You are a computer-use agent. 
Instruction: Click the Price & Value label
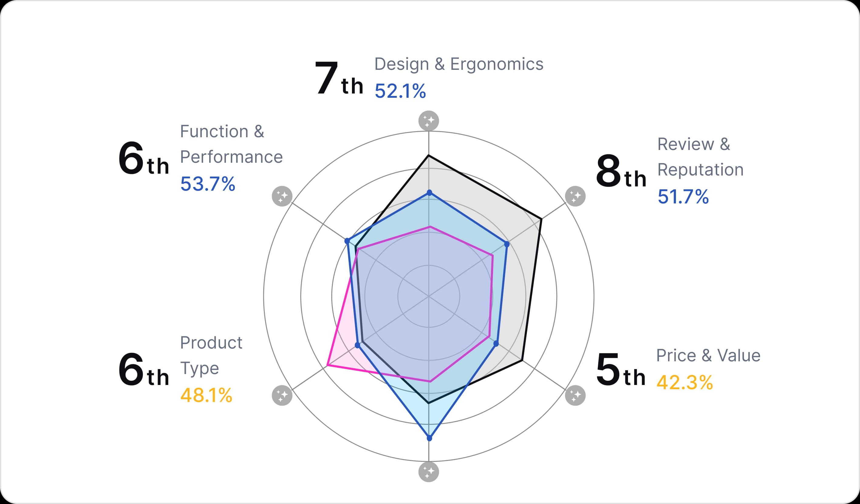tap(708, 355)
